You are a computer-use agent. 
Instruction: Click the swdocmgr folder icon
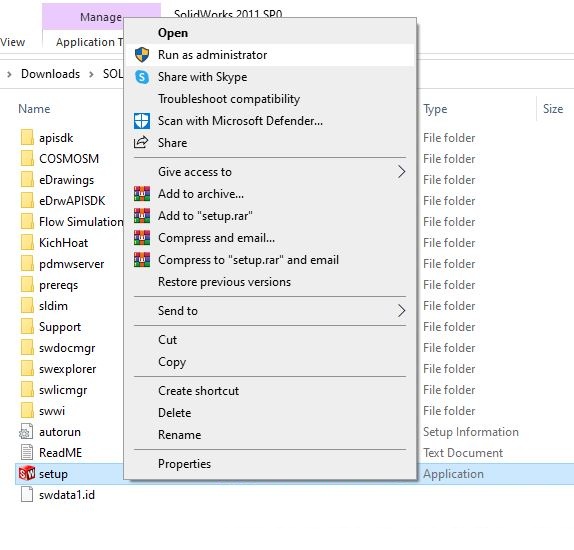(x=27, y=348)
